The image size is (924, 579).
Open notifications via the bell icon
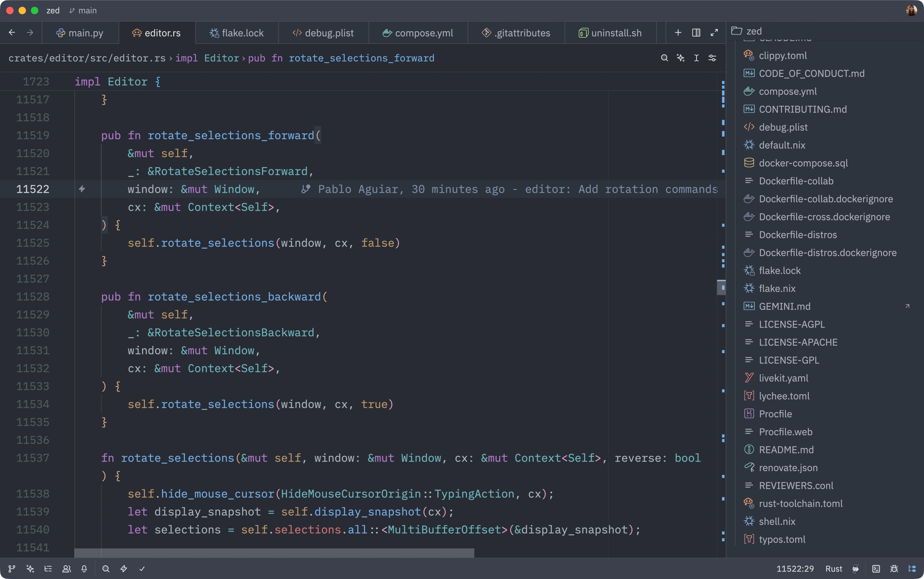[85, 569]
